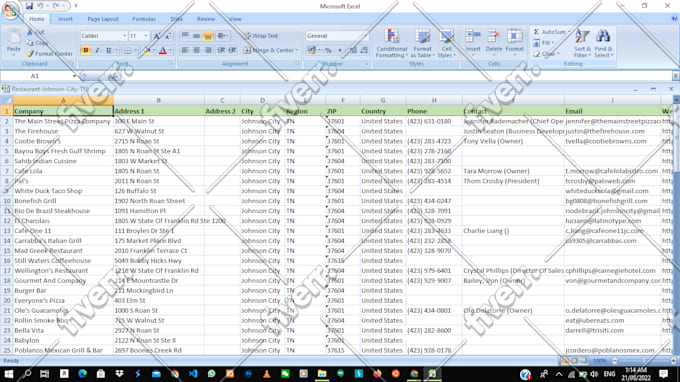Center align cell text
The height and width of the screenshot is (382, 680).
(x=196, y=50)
